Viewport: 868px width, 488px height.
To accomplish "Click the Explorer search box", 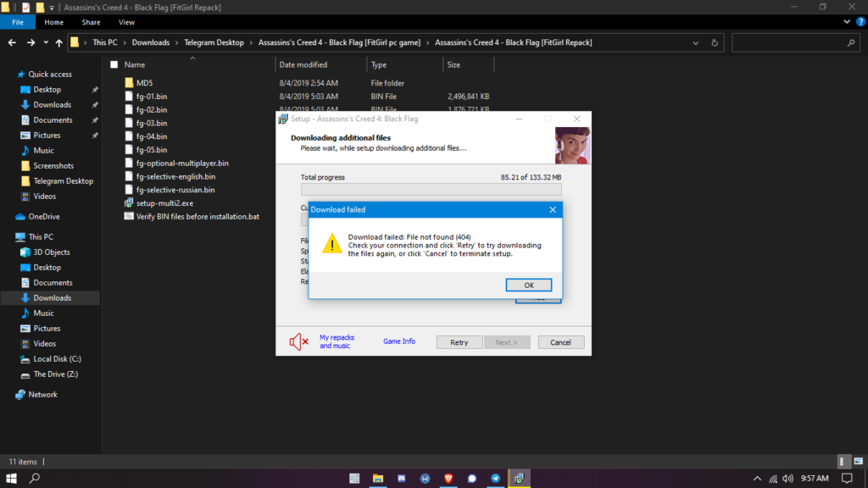I will click(x=795, y=42).
